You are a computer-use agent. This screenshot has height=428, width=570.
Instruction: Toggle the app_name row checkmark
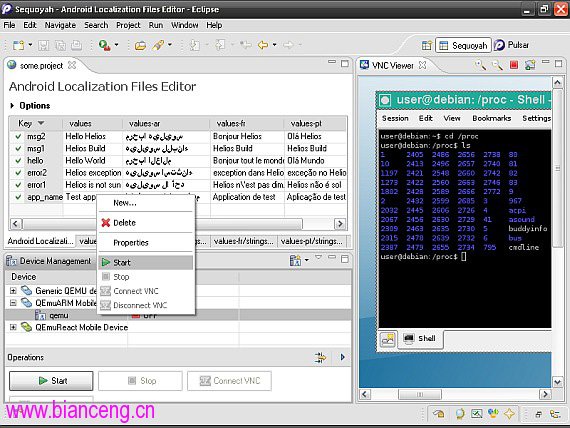pos(18,197)
